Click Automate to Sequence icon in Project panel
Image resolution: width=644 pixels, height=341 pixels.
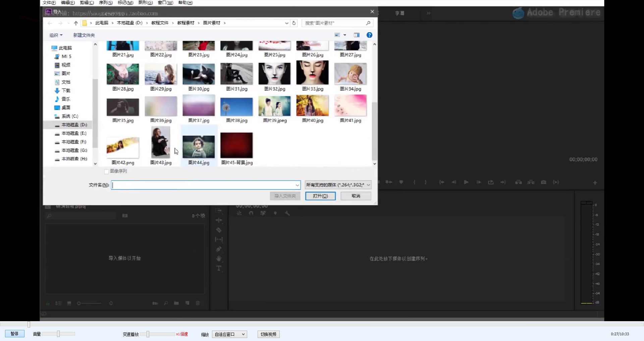point(155,303)
